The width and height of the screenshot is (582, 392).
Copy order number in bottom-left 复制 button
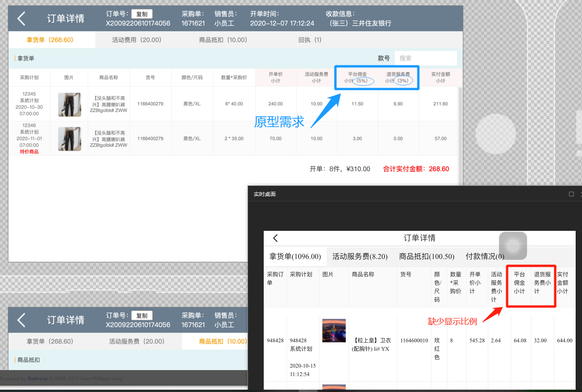coord(142,316)
